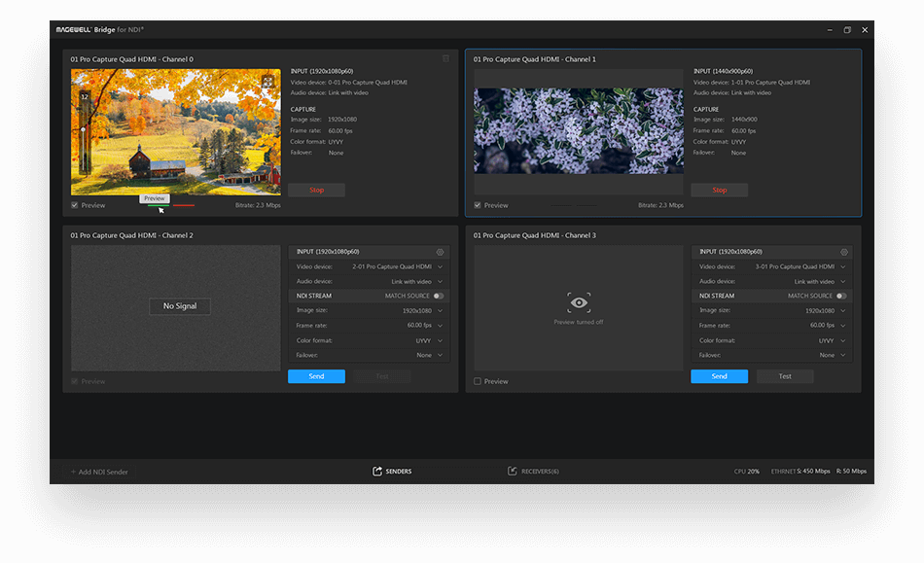Click the "01 Pro Capture Quad HDMI - Channel 1" title
The width and height of the screenshot is (924, 563).
[535, 59]
